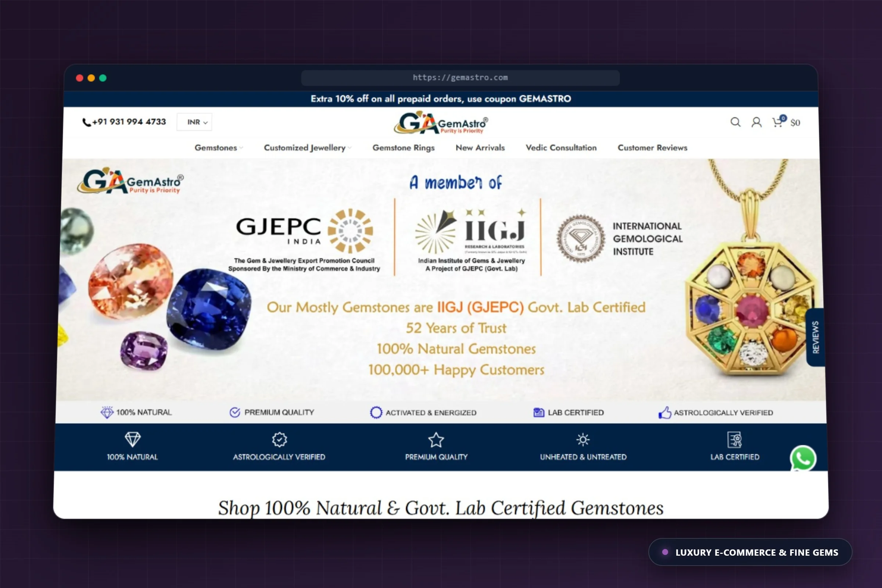Click the Lab Certified icon in grey strip
Image resolution: width=882 pixels, height=588 pixels.
539,412
